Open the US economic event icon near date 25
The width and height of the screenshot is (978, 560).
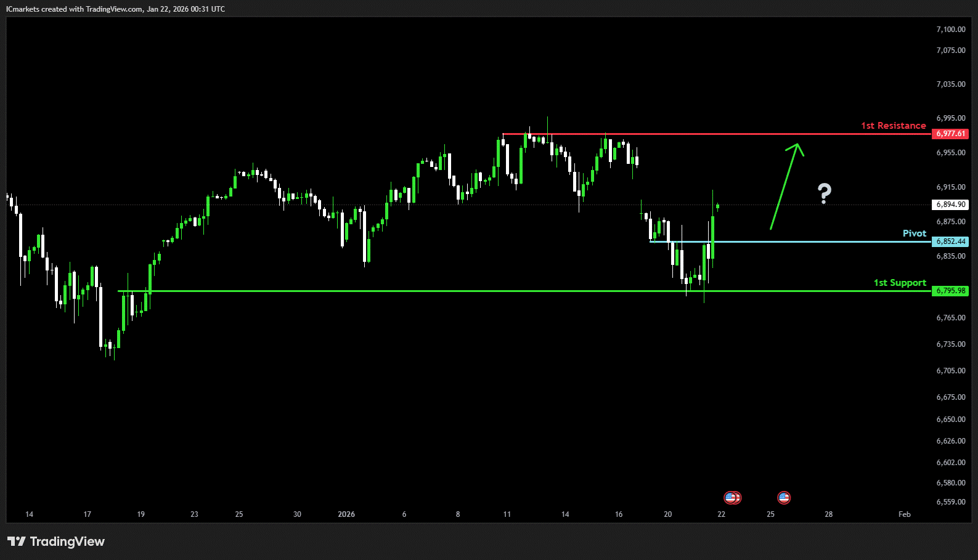tap(783, 497)
